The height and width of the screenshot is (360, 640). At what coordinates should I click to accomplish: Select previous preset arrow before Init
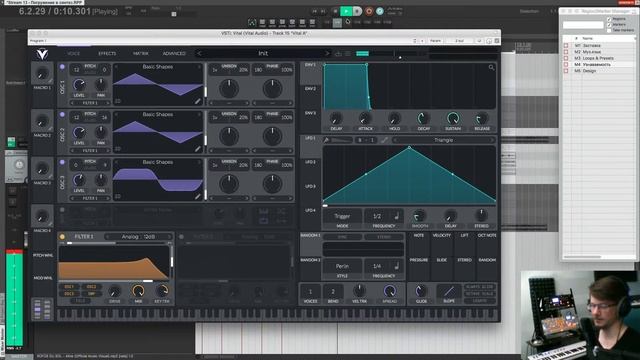[200, 53]
